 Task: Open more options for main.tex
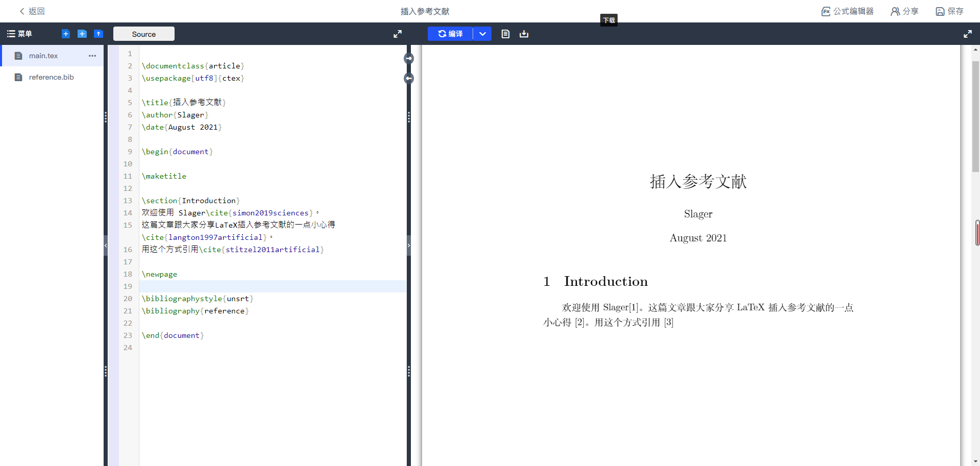tap(92, 56)
